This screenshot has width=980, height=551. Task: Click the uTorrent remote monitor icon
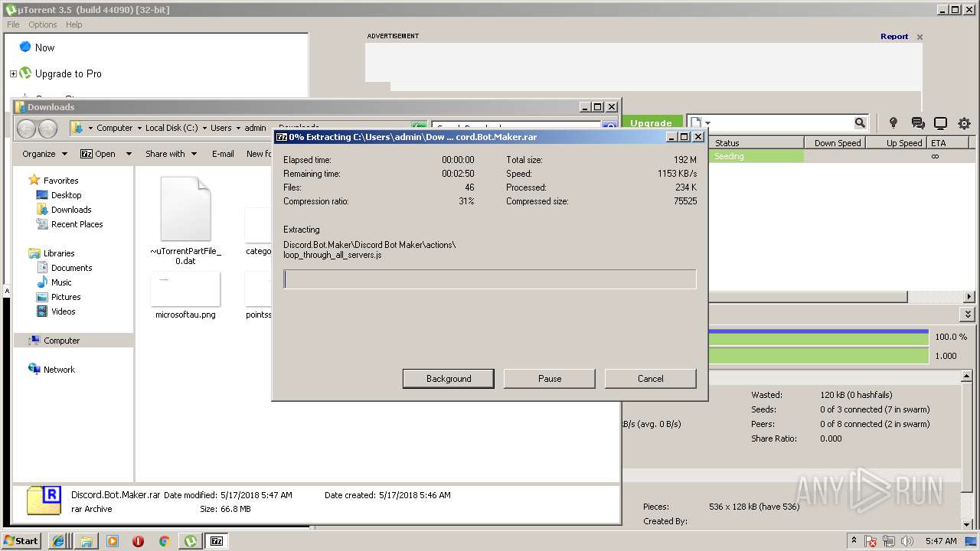[941, 122]
